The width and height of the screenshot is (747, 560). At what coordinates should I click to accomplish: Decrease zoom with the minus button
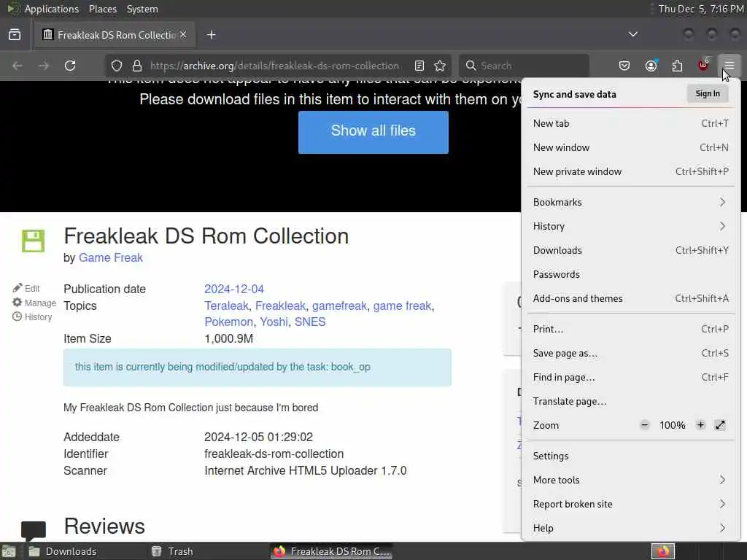tap(645, 425)
